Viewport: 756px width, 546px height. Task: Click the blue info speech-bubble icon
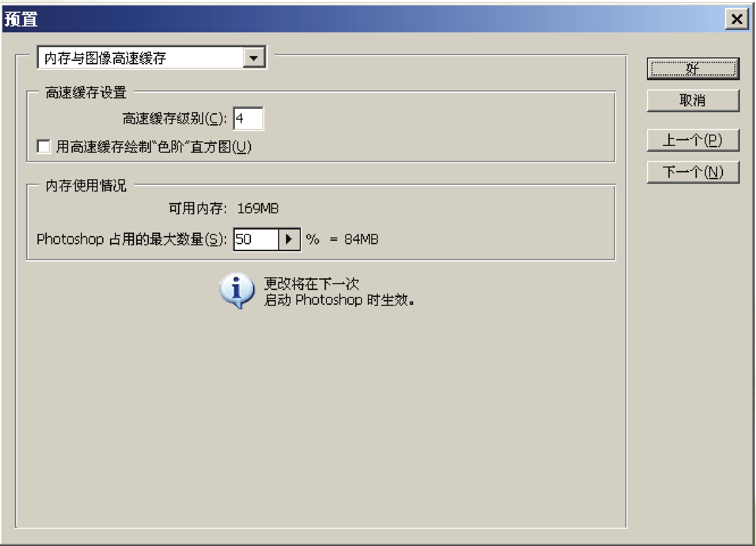point(237,291)
